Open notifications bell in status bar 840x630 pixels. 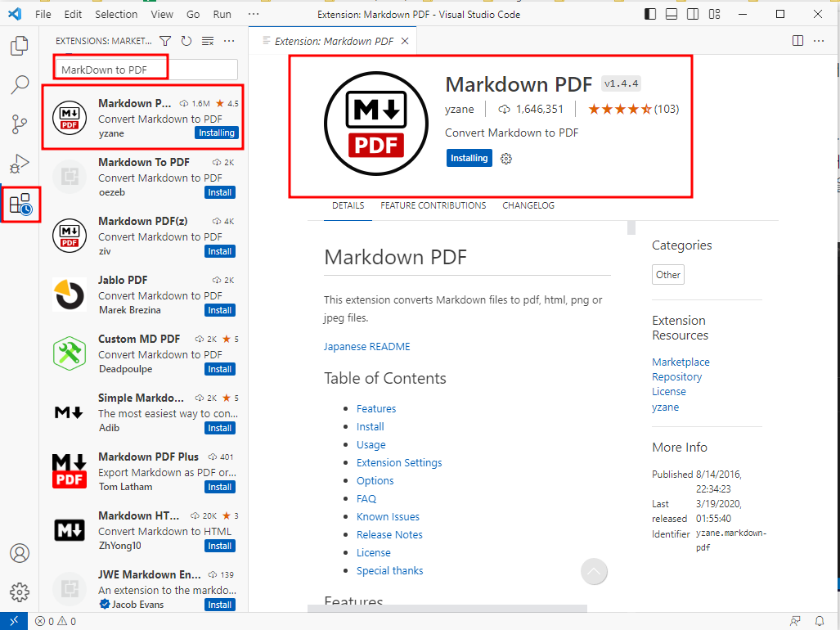click(x=820, y=622)
